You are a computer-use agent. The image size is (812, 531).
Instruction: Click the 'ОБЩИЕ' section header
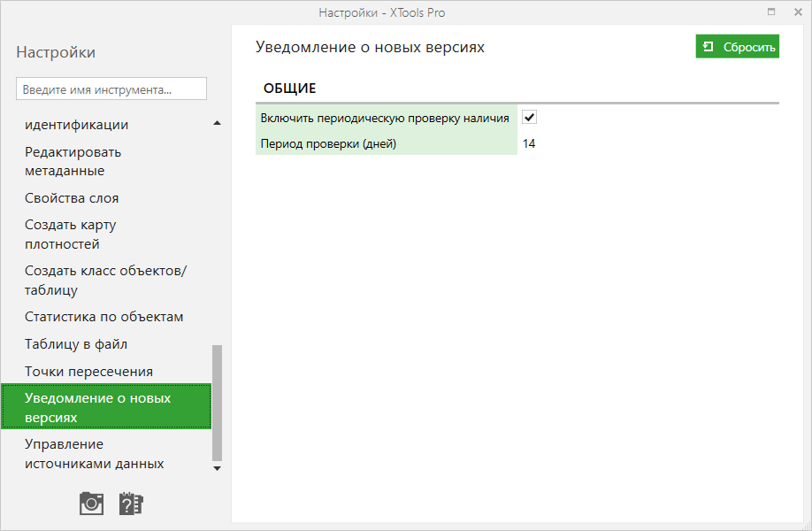click(x=289, y=88)
